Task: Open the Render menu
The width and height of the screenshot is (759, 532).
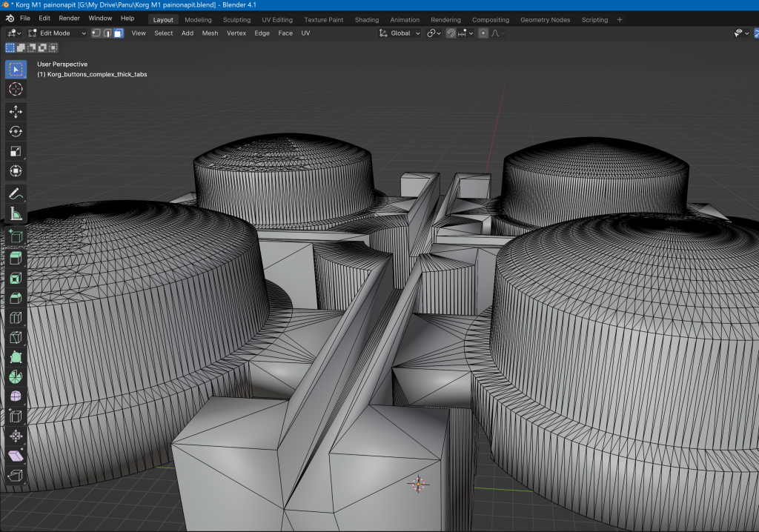Action: 69,19
